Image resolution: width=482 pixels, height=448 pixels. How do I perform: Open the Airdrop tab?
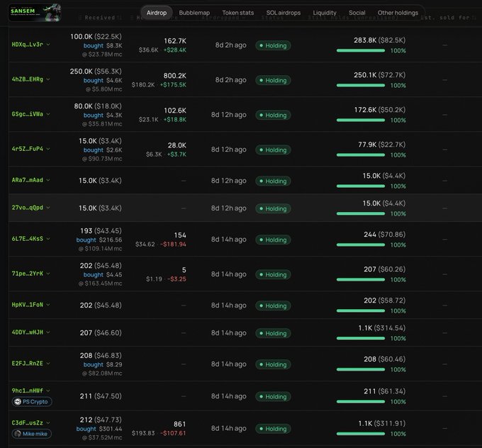tap(157, 13)
